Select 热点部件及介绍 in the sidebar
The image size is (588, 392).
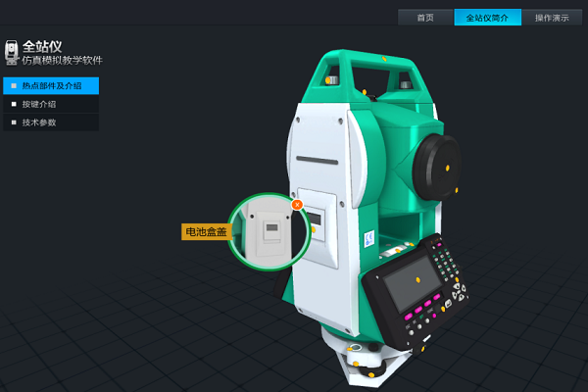tap(51, 86)
